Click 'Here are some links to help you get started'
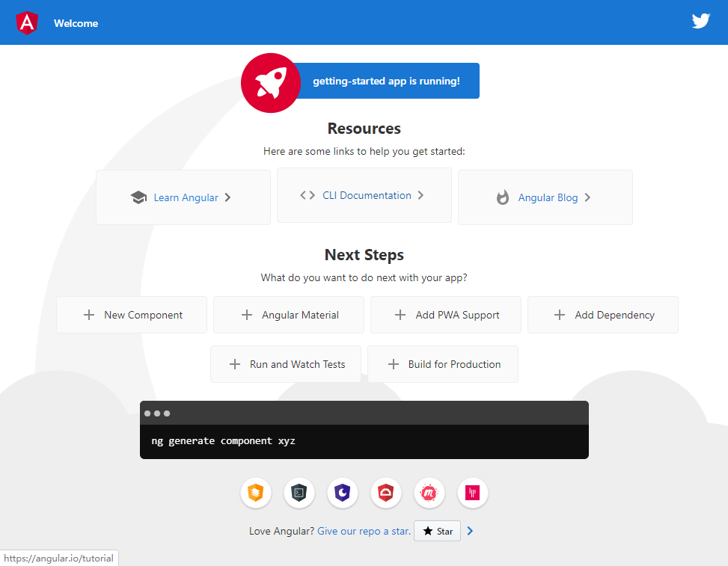728x566 pixels. click(364, 151)
